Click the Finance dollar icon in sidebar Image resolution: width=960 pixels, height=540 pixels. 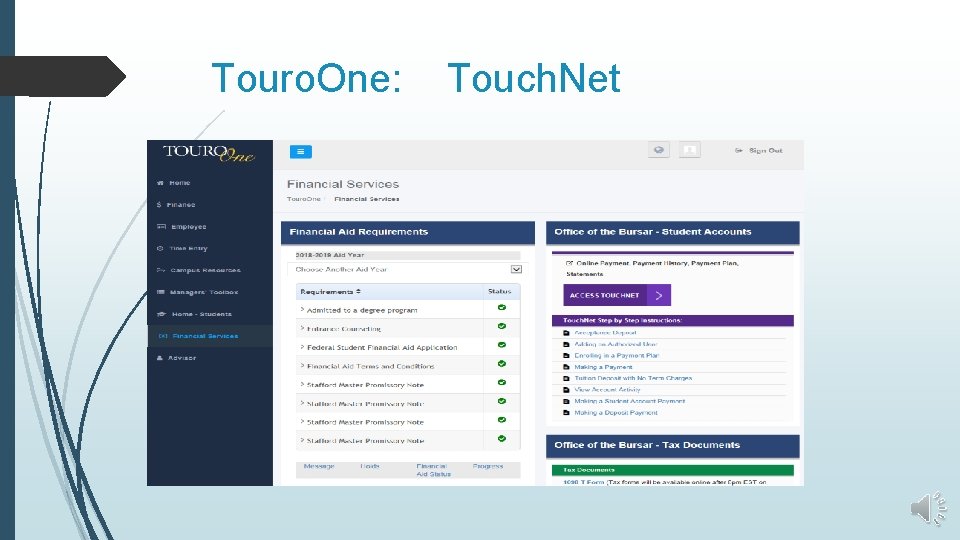[159, 204]
